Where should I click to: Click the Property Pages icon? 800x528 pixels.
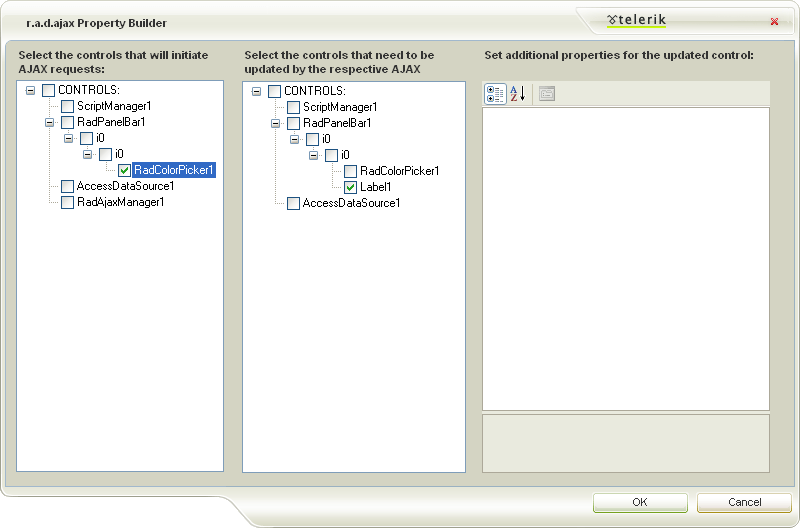(x=547, y=94)
